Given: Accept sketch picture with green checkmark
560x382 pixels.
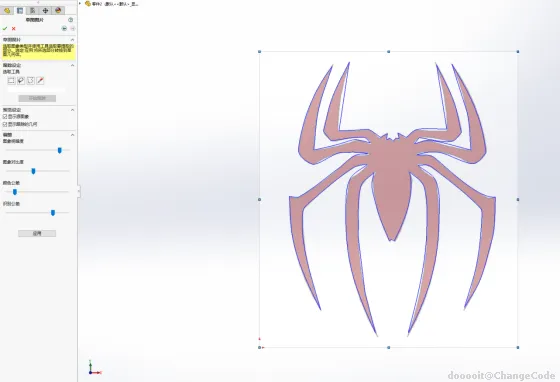Looking at the screenshot, I should click(x=5, y=29).
